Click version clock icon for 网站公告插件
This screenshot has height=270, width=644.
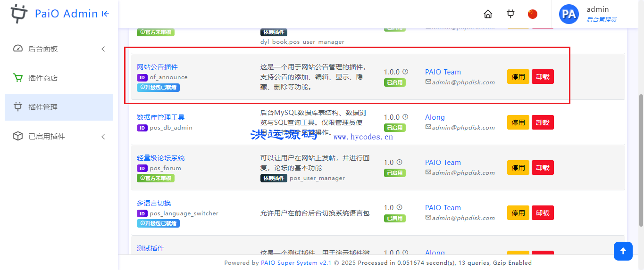coord(405,72)
